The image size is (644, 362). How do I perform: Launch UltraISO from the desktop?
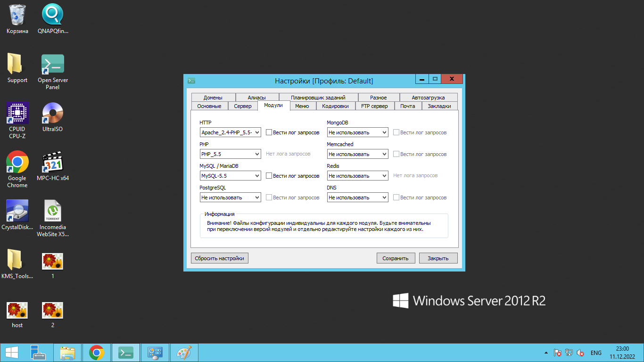[52, 114]
